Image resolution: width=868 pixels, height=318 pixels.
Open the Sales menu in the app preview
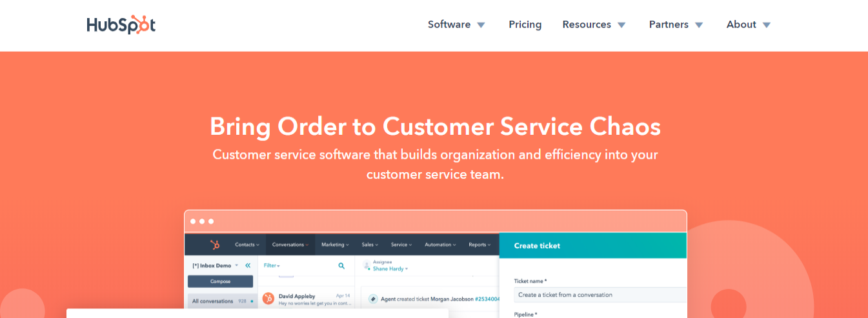click(370, 244)
